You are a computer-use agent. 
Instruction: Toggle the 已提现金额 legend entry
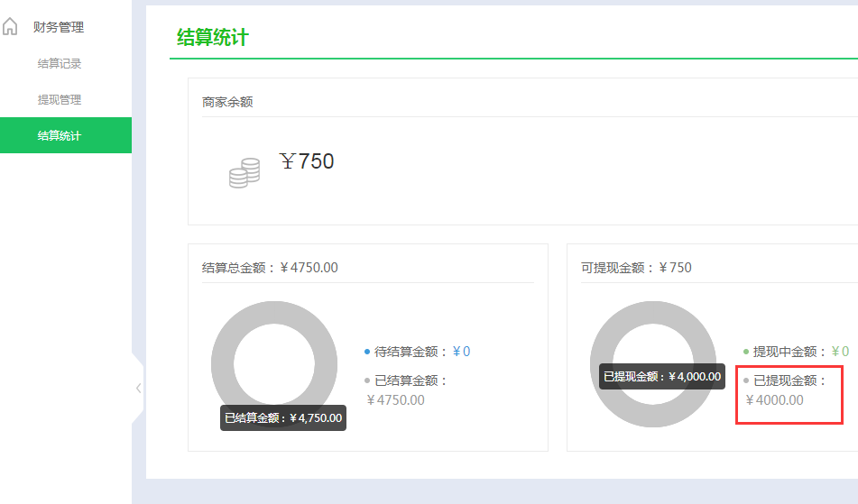pyautogui.click(x=789, y=380)
